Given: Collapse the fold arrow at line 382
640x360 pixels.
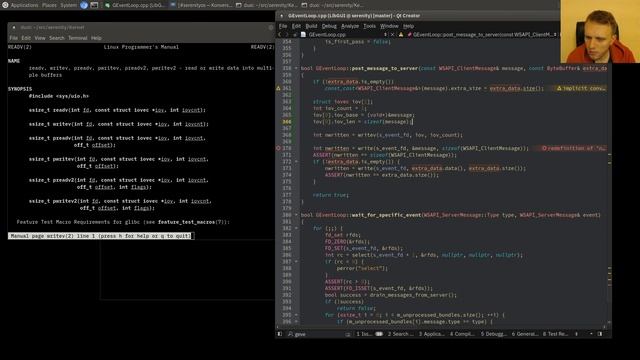Looking at the screenshot, I should click(x=296, y=228).
